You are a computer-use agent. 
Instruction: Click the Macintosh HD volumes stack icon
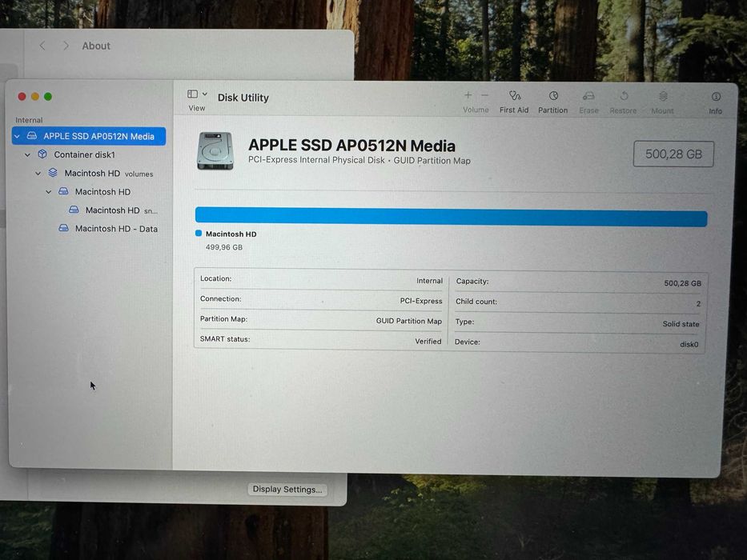(x=53, y=173)
